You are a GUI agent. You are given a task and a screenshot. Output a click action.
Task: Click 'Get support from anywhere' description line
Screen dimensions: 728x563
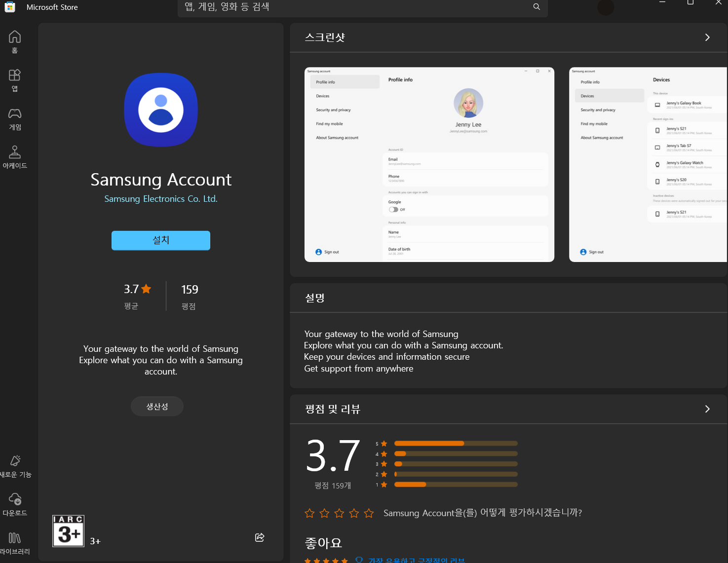point(359,369)
